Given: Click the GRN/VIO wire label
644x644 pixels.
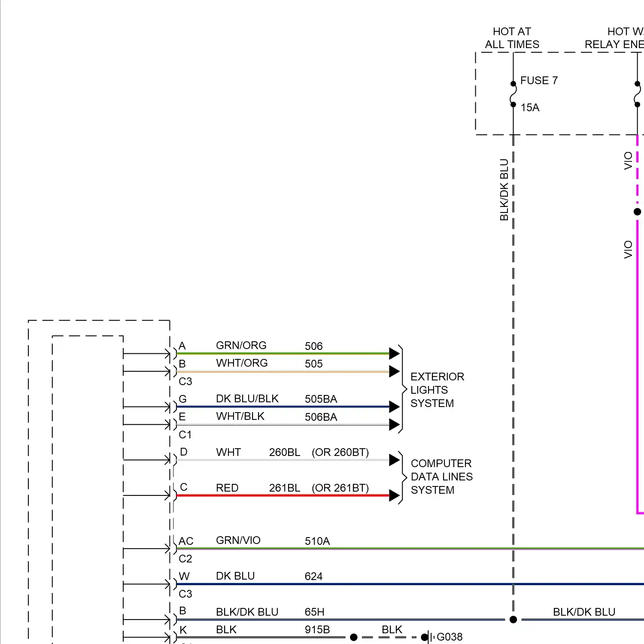Looking at the screenshot, I should (x=238, y=541).
